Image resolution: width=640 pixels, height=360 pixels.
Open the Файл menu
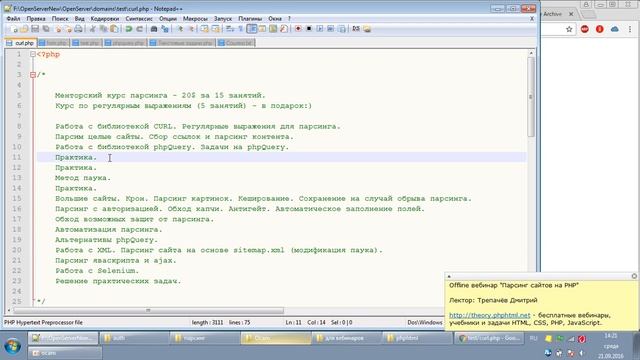(x=13, y=19)
